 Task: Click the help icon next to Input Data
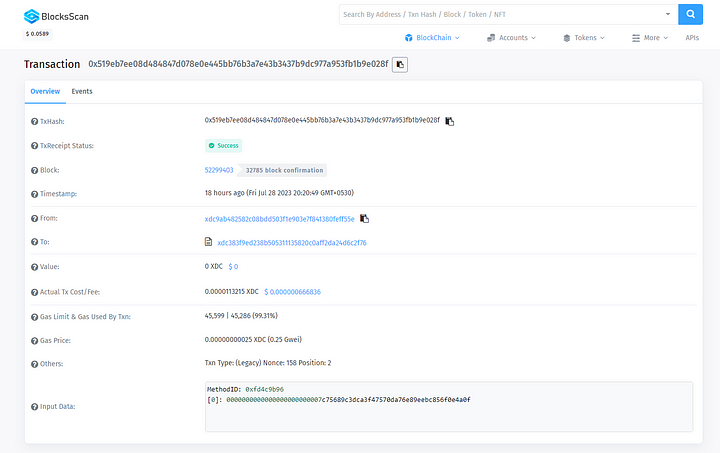click(35, 406)
